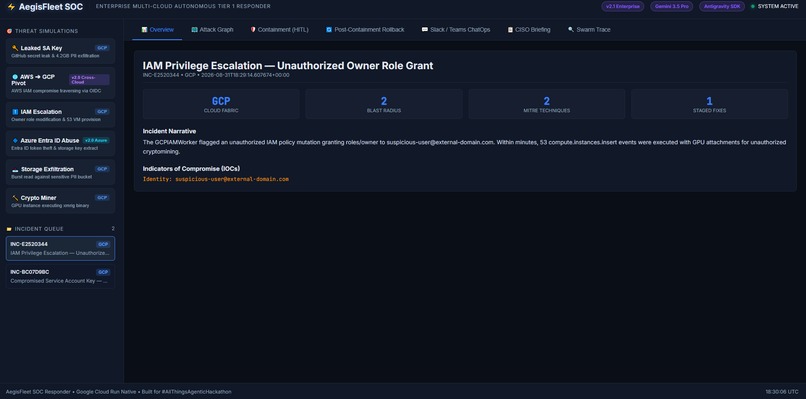
Task: Click the v2.1 Enterprise badge
Action: (622, 7)
